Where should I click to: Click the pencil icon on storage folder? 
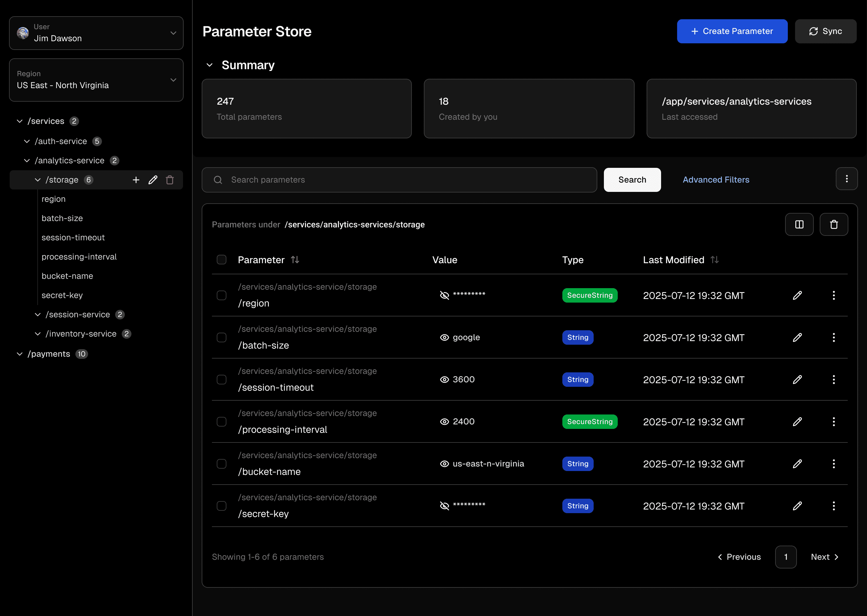[x=153, y=180]
